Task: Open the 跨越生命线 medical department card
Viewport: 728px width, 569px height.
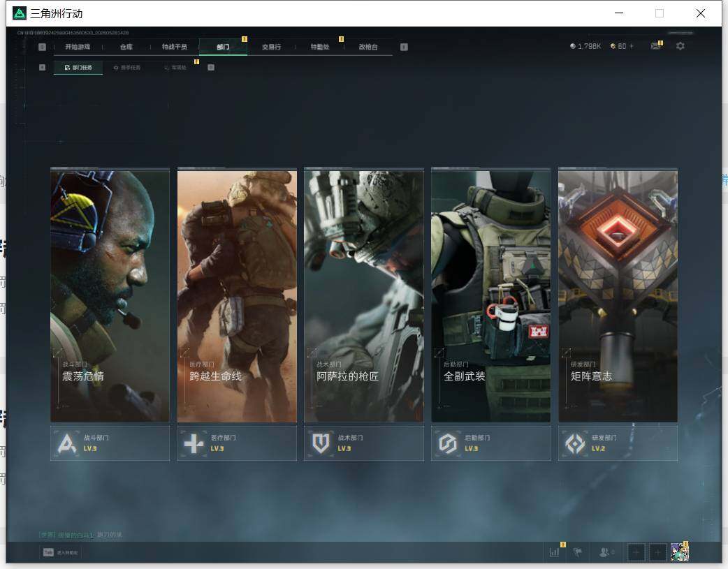Action: [x=237, y=295]
